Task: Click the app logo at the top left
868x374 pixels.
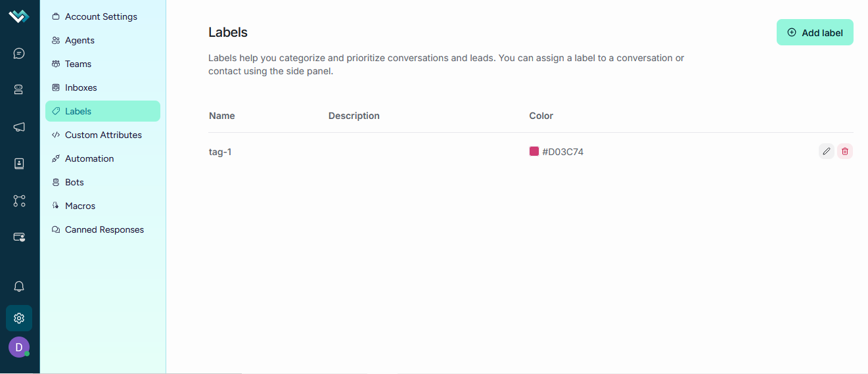Action: (x=19, y=16)
